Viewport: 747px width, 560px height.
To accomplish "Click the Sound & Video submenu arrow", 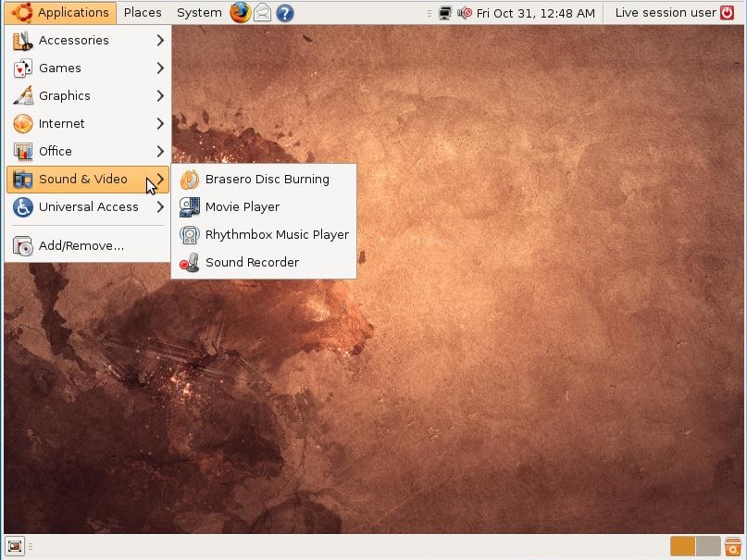I will (160, 180).
